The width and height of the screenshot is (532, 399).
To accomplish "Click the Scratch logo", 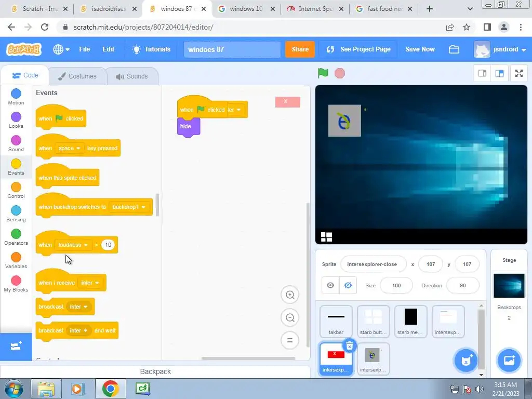I will pos(24,49).
